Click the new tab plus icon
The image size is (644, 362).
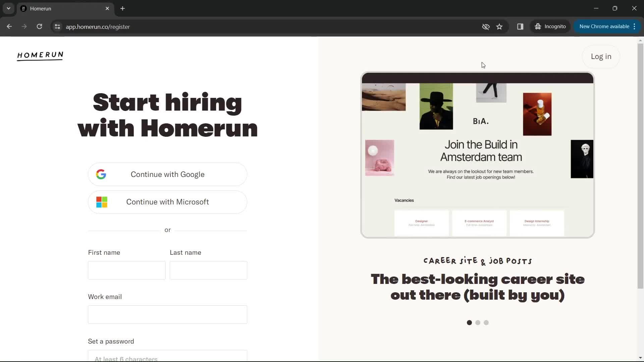[x=123, y=8]
